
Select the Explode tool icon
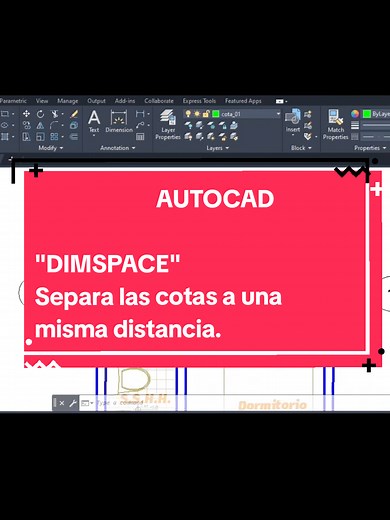[74, 125]
